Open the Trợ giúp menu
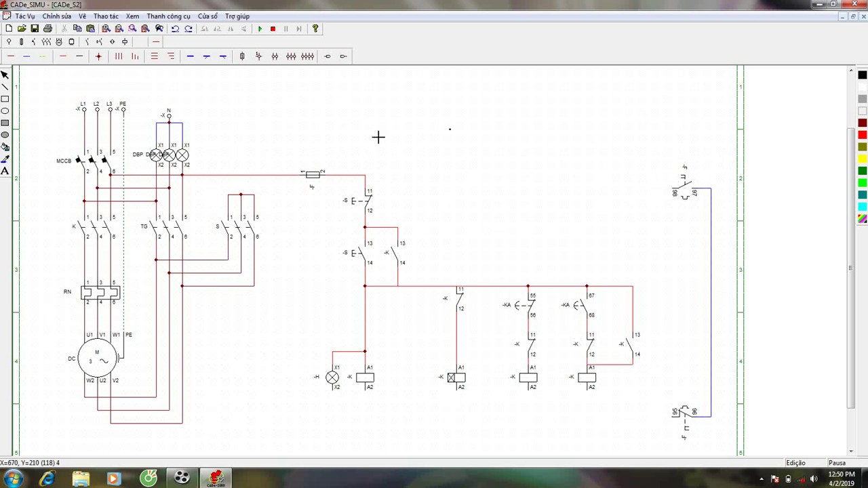Viewport: 868px width, 488px height. point(237,16)
